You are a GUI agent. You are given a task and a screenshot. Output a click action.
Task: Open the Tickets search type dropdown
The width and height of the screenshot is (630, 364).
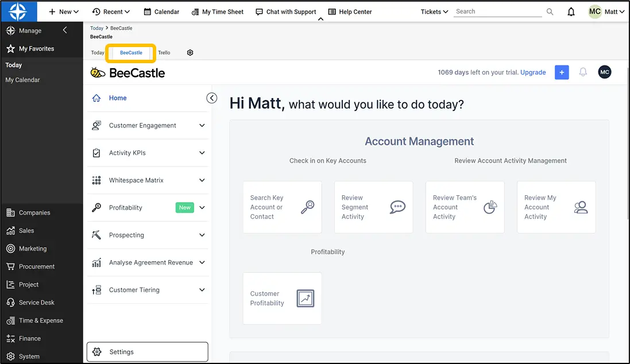(x=434, y=11)
